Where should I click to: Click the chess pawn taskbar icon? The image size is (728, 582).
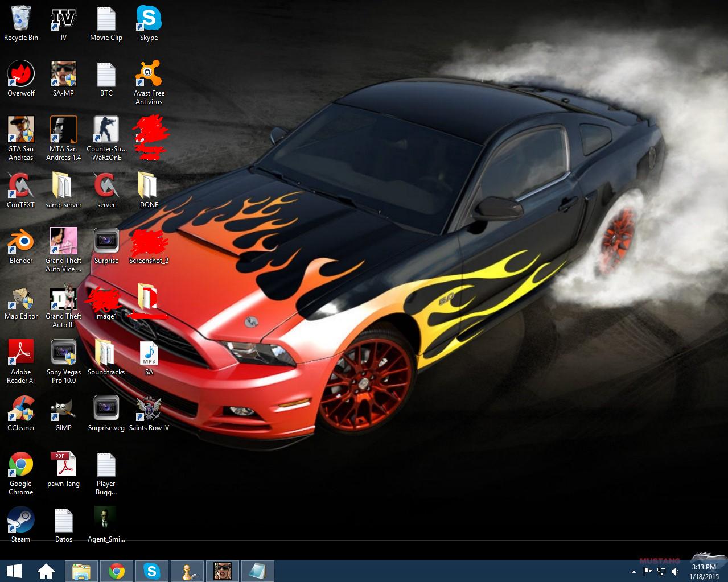[187, 571]
